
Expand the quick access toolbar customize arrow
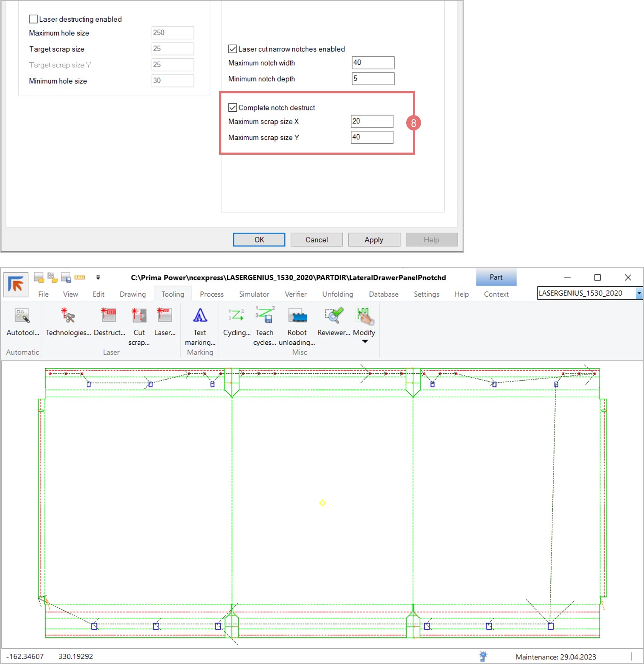point(98,278)
